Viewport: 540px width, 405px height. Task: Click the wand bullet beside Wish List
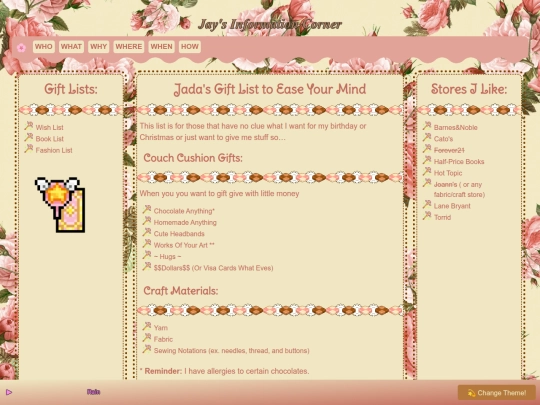[x=29, y=126]
